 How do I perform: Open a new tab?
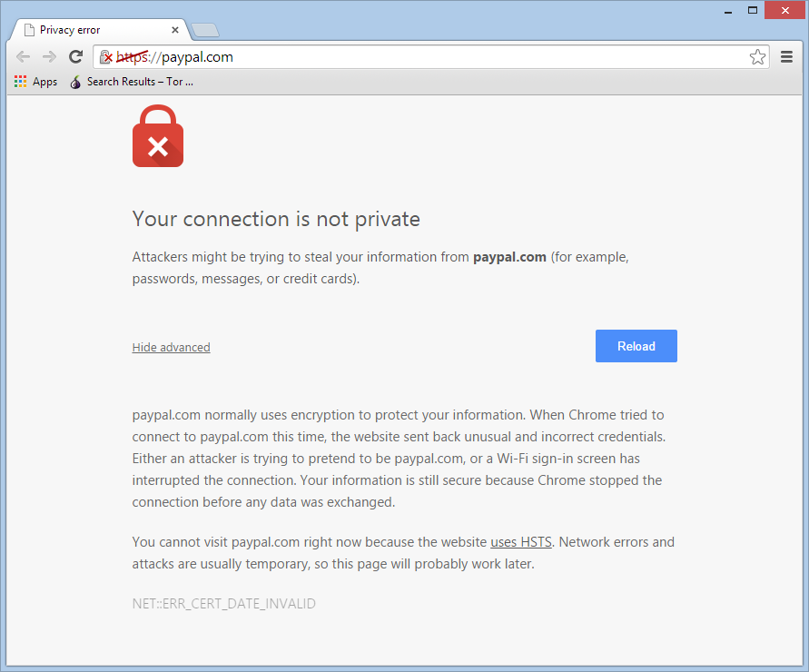point(205,31)
